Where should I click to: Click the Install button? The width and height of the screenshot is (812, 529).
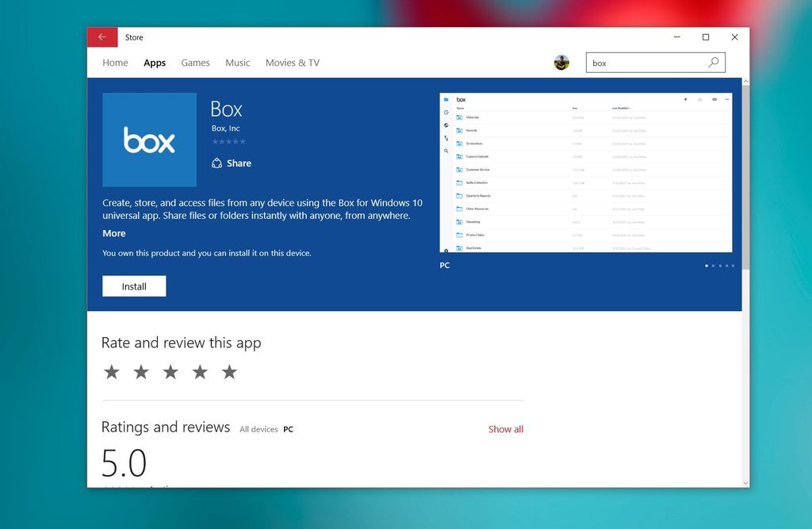point(133,286)
